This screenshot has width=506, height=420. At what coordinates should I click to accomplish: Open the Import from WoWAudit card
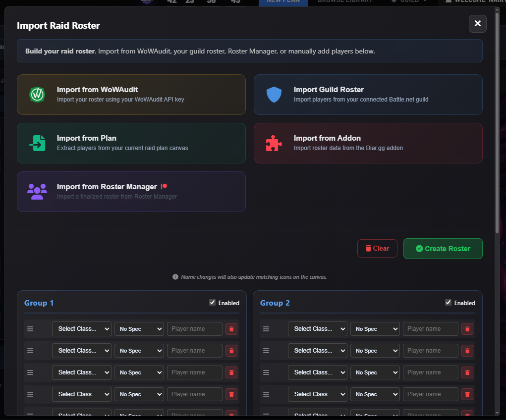[131, 95]
